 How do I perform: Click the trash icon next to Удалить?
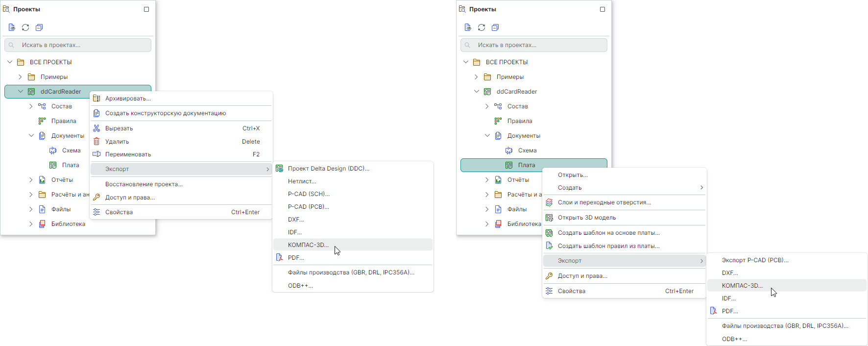(x=96, y=142)
